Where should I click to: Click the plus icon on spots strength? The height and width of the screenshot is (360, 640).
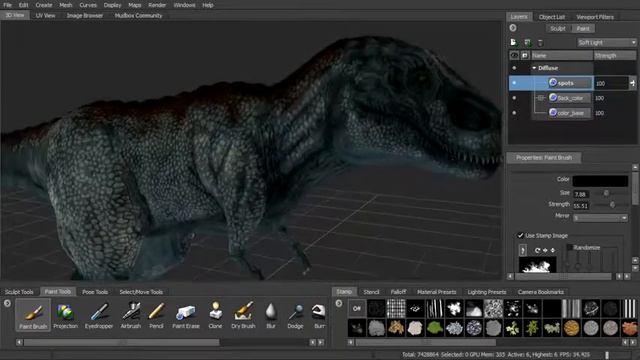coord(632,83)
